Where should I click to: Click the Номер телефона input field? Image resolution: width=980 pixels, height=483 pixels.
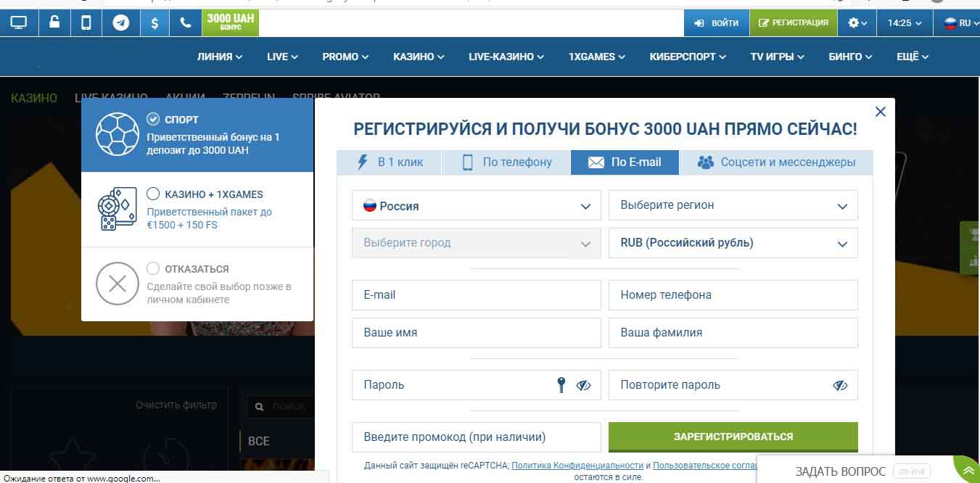pyautogui.click(x=733, y=295)
